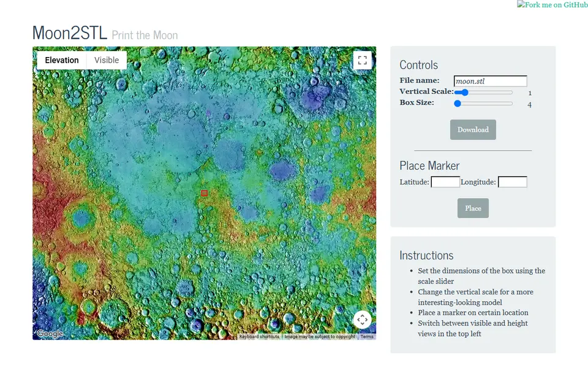
Task: Click 'Place a marker on certain location' text
Action: pos(473,312)
